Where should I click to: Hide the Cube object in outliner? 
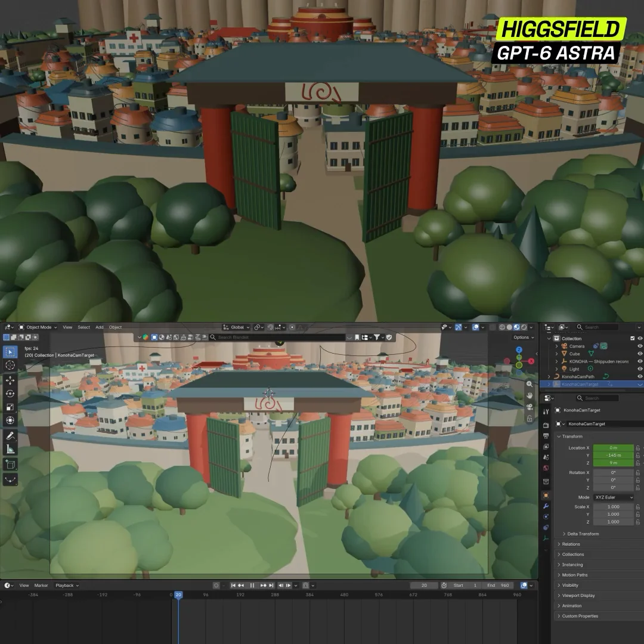639,354
